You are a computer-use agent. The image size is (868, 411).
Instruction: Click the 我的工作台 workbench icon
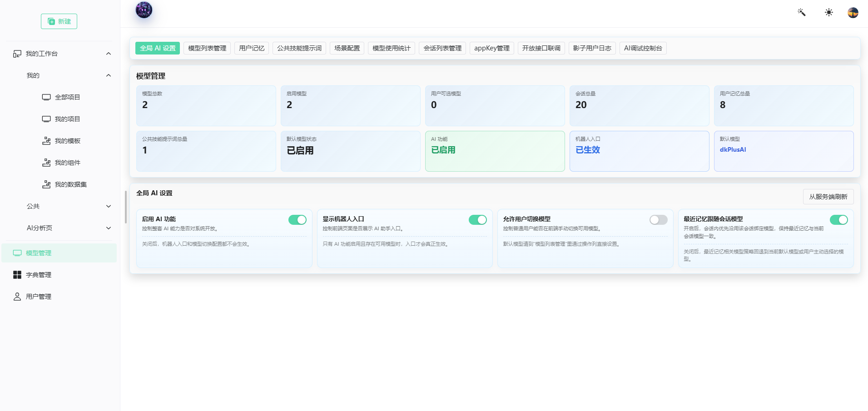17,54
